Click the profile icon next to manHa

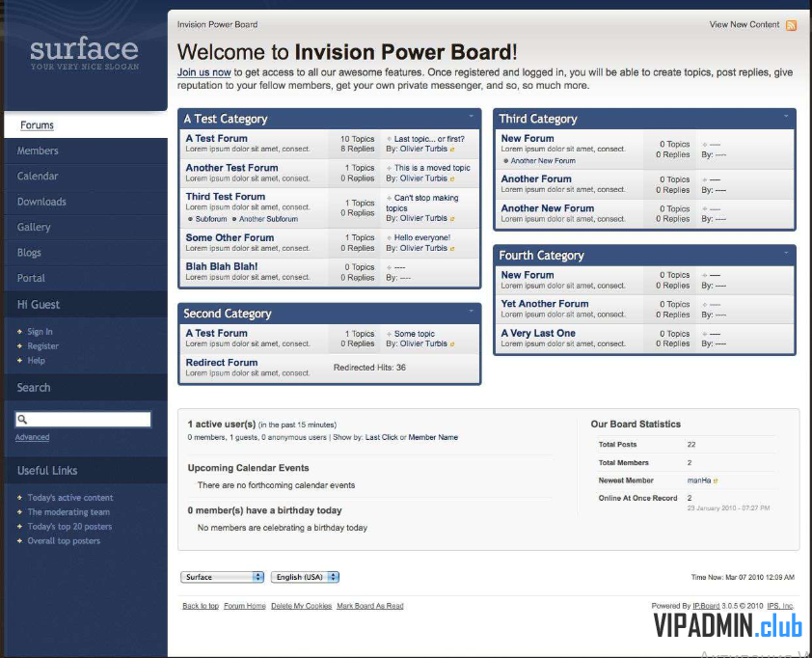716,480
